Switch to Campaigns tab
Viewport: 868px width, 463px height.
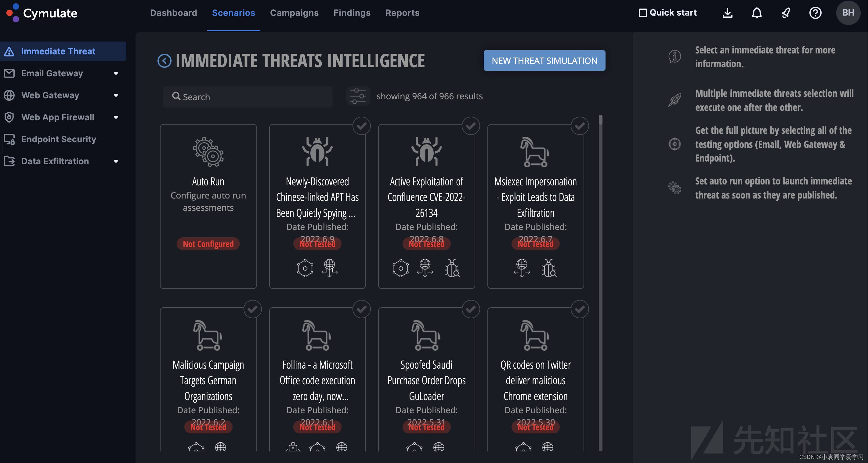coord(294,13)
